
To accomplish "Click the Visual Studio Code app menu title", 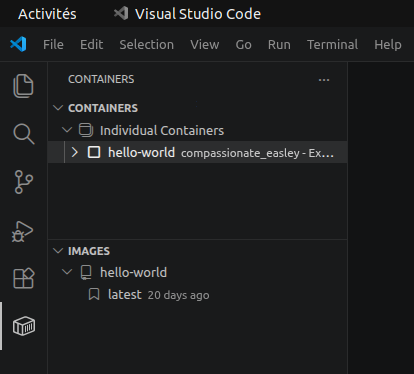I will [x=198, y=14].
